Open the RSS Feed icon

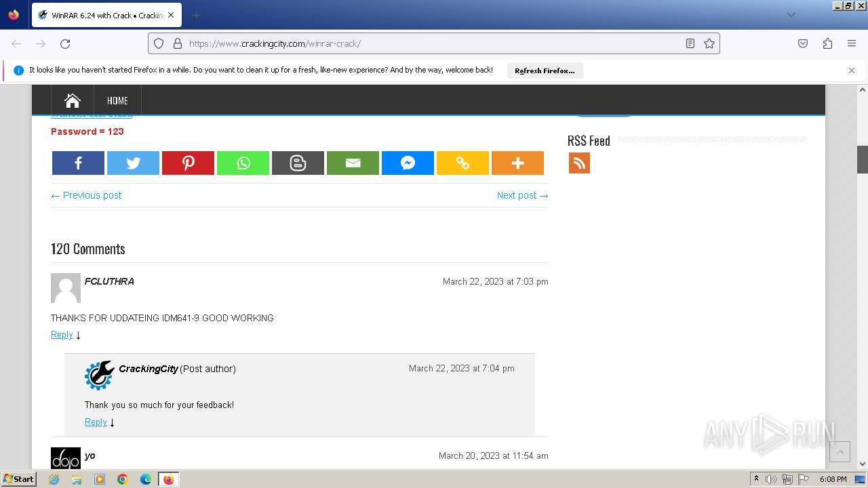(x=579, y=163)
